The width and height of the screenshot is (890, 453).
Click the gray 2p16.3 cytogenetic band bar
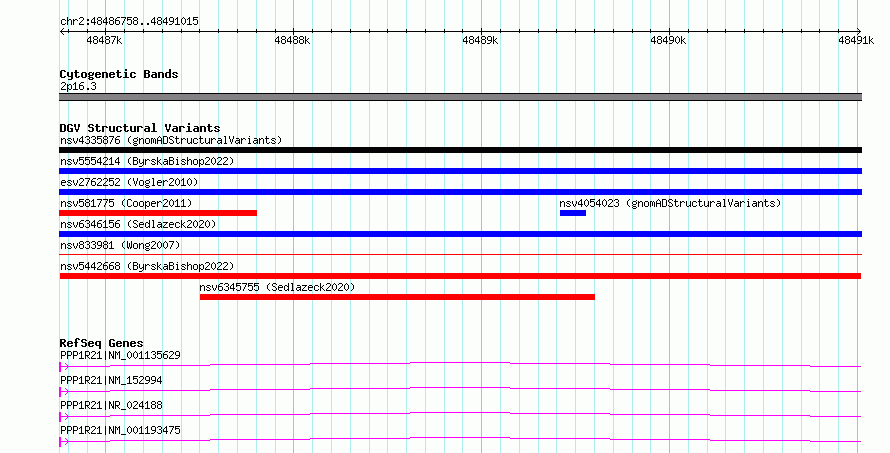click(460, 97)
